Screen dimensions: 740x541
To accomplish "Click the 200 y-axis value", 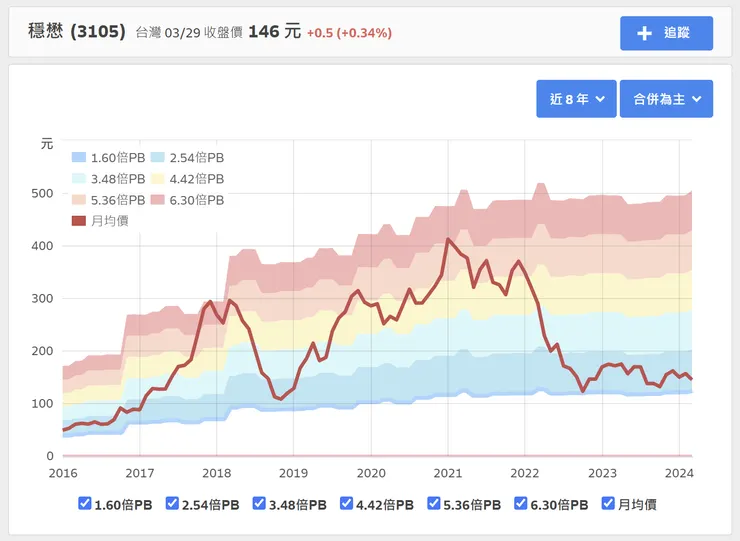I will point(42,351).
